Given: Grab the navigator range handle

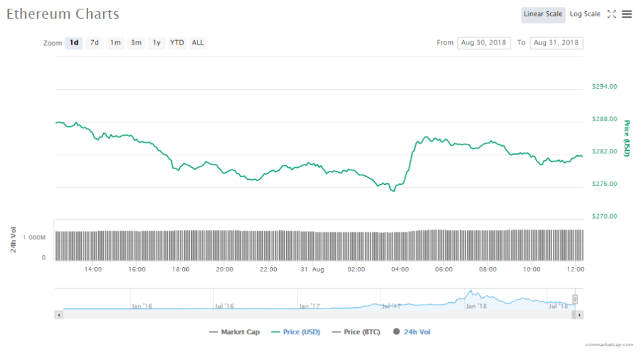Looking at the screenshot, I should [575, 299].
